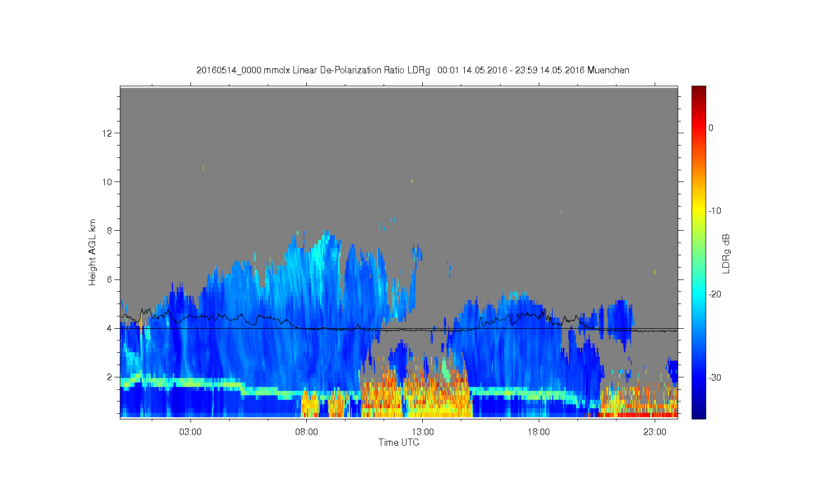Click the colorbar value -10
Viewport: 840px width, 504px height.
pos(715,211)
